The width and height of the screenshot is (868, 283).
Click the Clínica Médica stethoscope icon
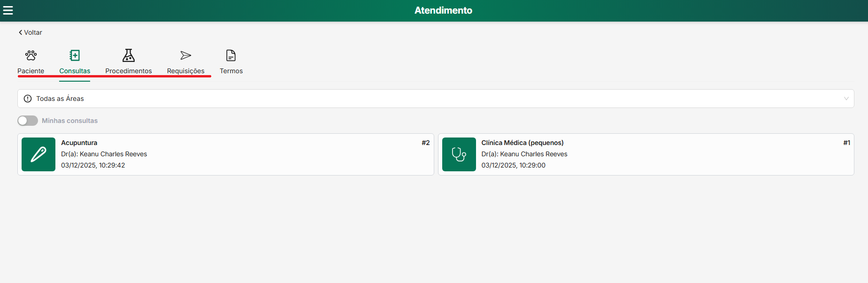coord(459,154)
